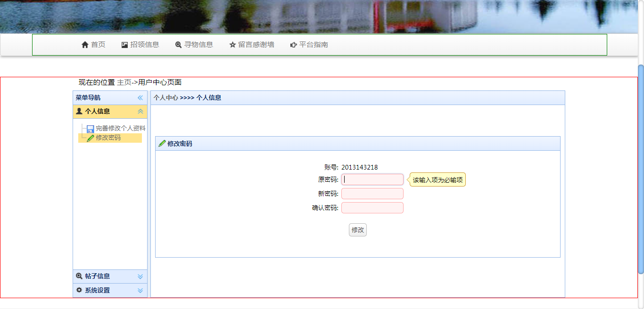Click the 用户中心页面 breadcrumb text
The height and width of the screenshot is (309, 644).
[160, 82]
